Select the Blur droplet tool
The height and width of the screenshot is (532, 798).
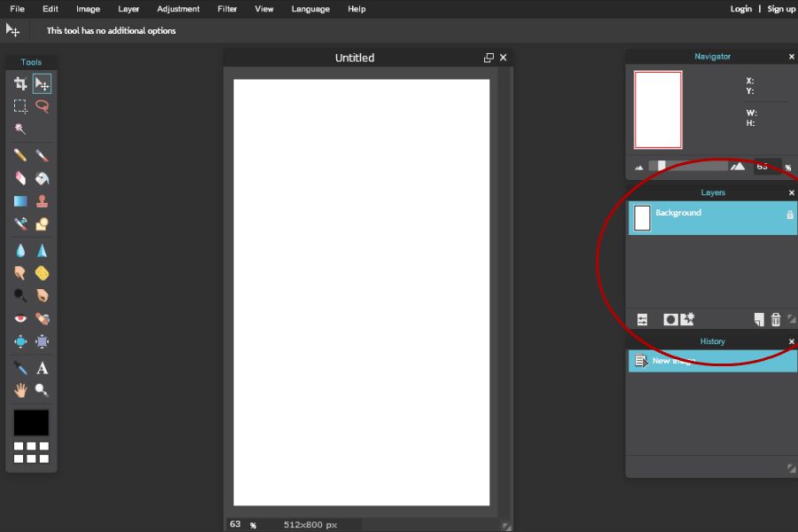coord(20,250)
